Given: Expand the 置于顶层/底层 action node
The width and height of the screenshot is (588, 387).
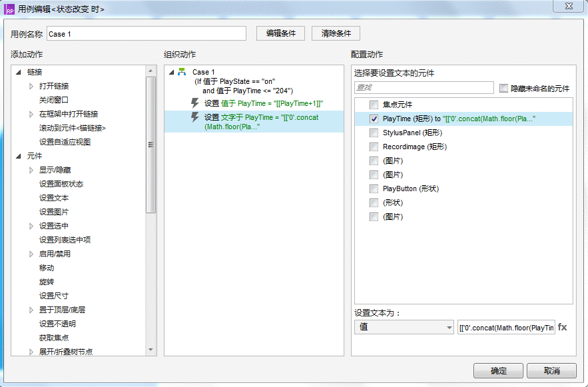Looking at the screenshot, I should (x=31, y=310).
